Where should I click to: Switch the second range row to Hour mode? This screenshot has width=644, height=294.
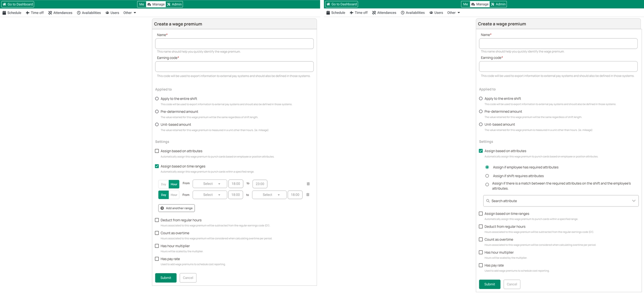pyautogui.click(x=174, y=195)
